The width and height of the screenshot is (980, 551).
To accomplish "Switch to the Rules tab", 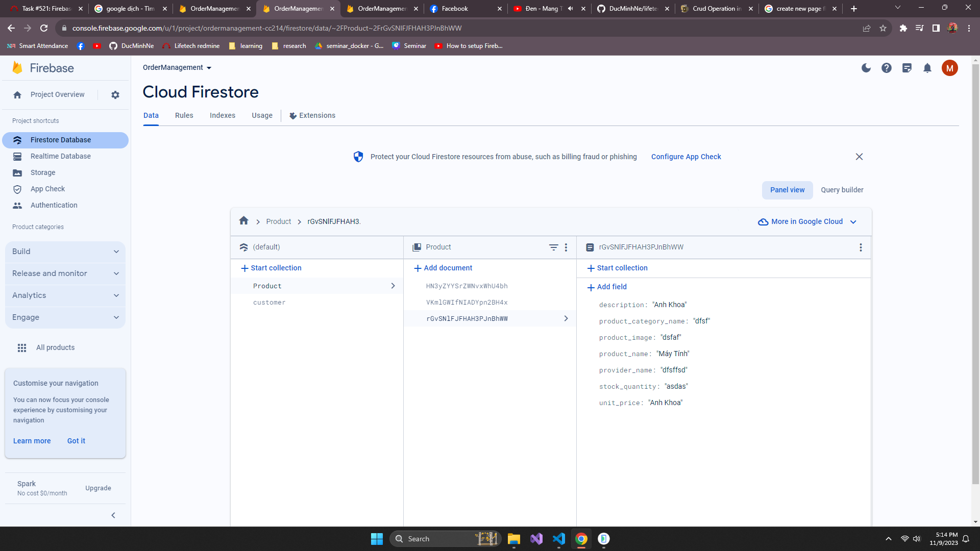I will point(184,115).
